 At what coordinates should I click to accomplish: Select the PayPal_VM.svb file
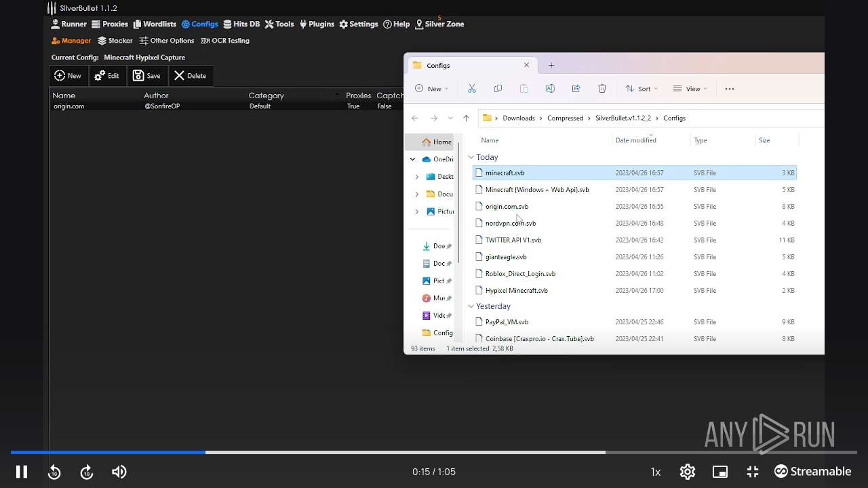coord(634,322)
